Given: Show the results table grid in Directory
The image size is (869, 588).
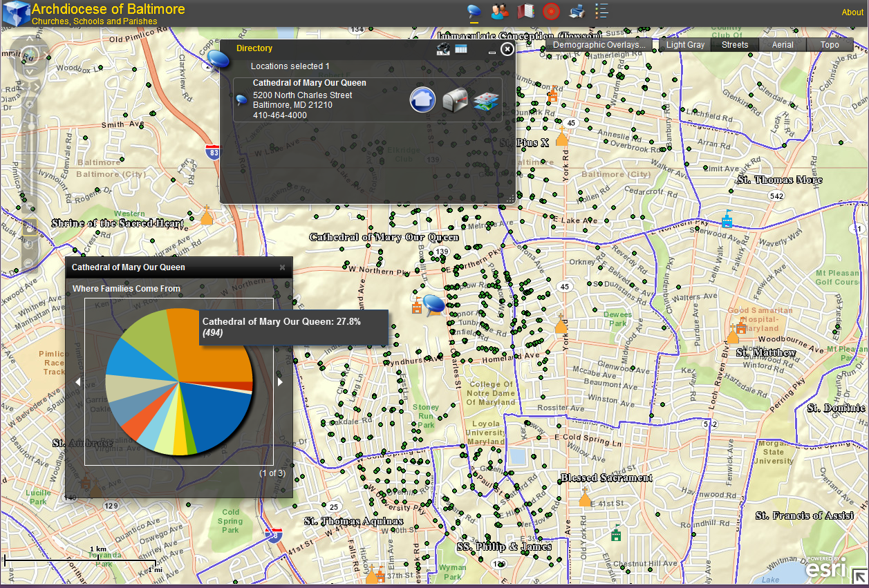Looking at the screenshot, I should tap(461, 48).
